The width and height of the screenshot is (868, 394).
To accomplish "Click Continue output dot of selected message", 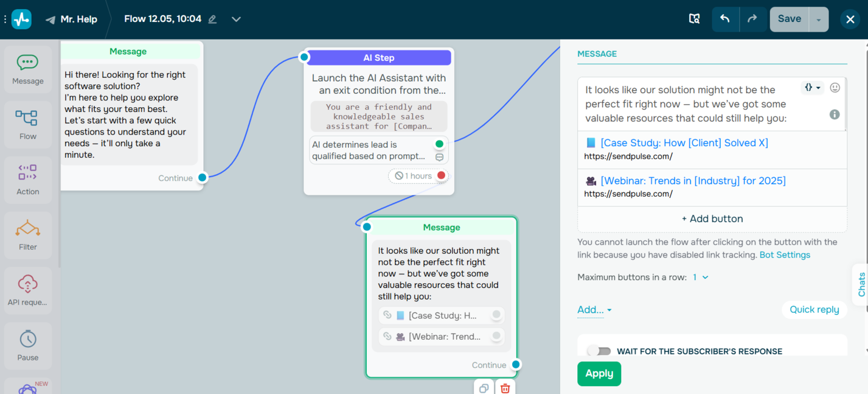I will [x=516, y=365].
